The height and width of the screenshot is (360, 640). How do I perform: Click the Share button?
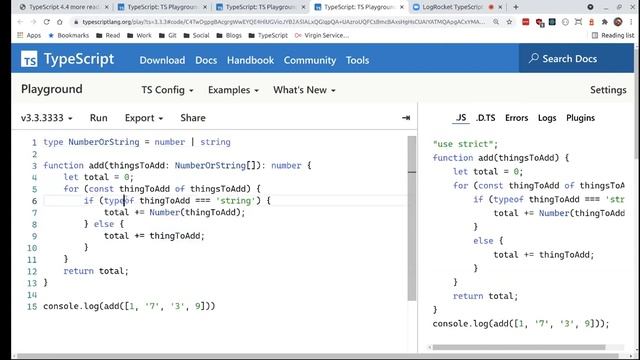click(193, 118)
